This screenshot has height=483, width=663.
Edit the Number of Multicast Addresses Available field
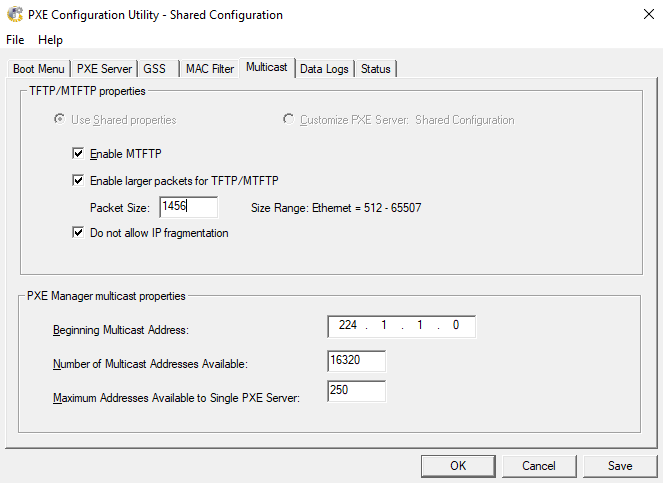356,360
